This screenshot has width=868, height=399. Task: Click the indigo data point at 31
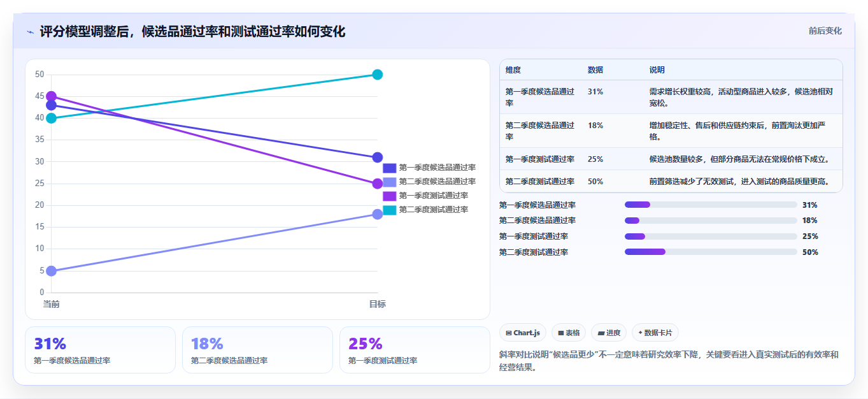click(x=377, y=157)
